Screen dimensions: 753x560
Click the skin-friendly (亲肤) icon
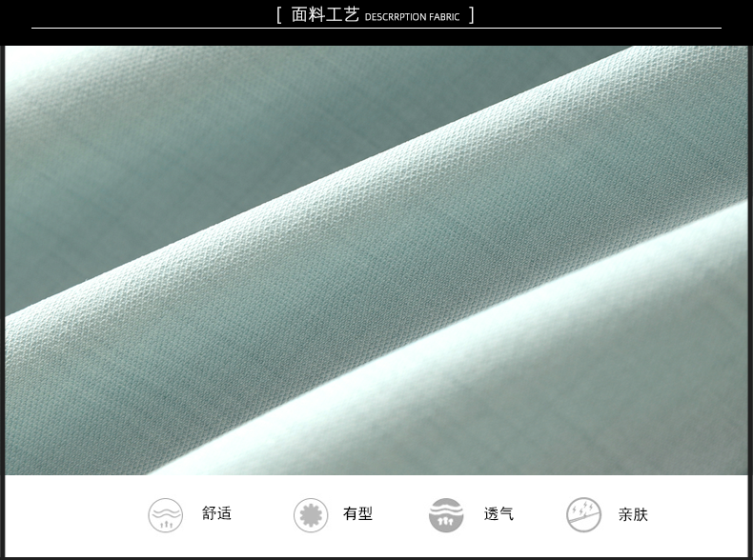[583, 515]
